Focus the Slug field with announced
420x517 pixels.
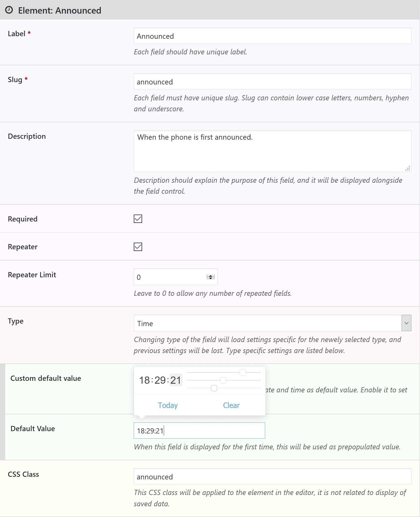click(272, 82)
